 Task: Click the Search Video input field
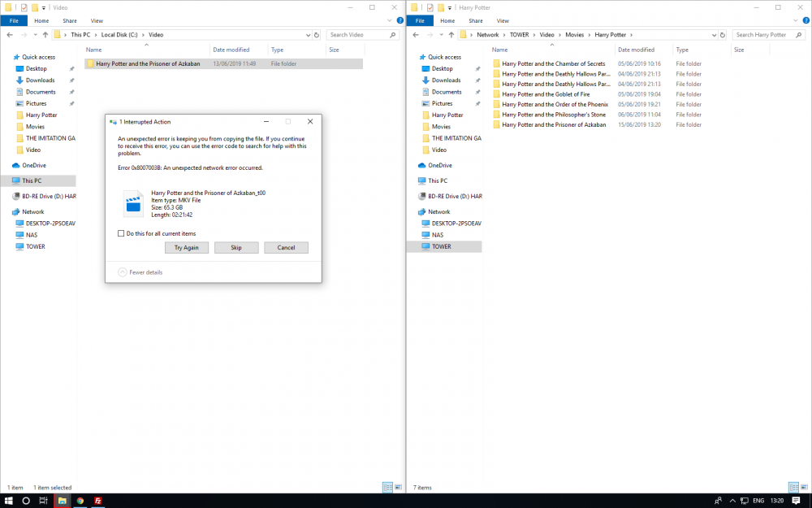tap(362, 35)
